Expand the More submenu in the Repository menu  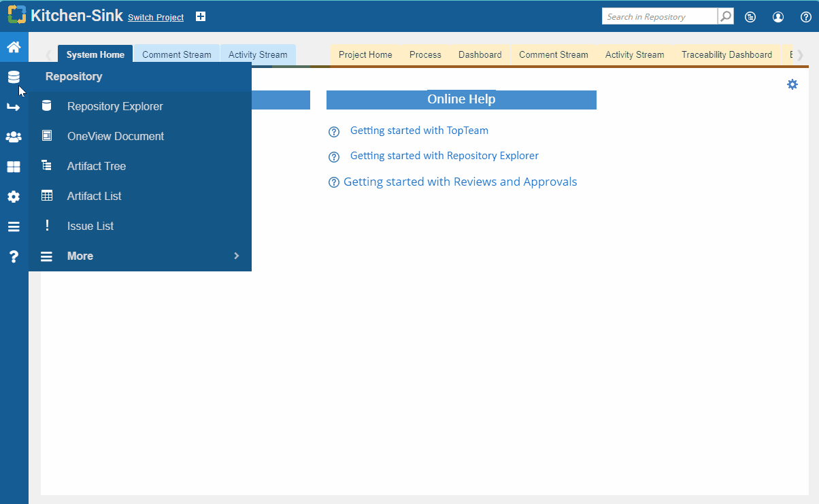[140, 256]
